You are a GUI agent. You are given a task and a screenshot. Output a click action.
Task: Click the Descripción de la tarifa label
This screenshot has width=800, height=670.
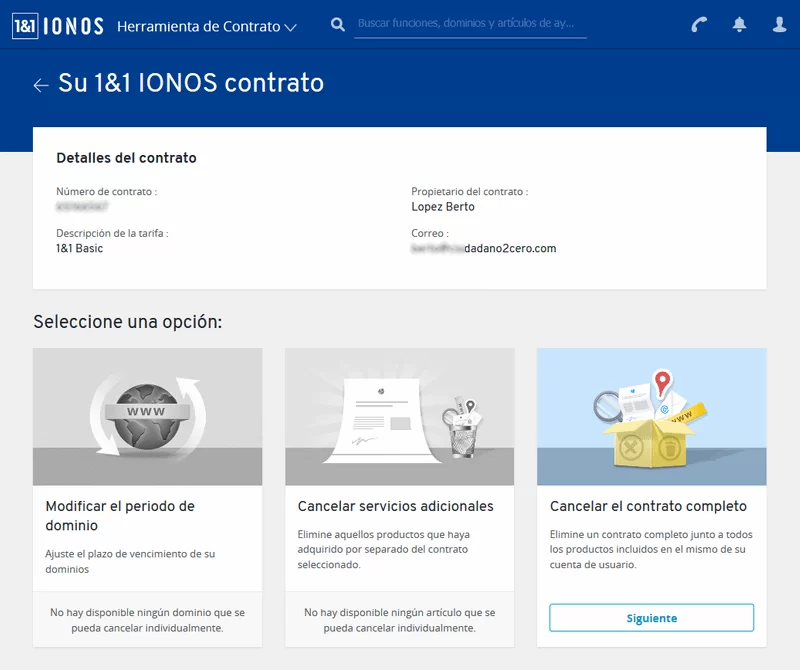click(x=112, y=234)
